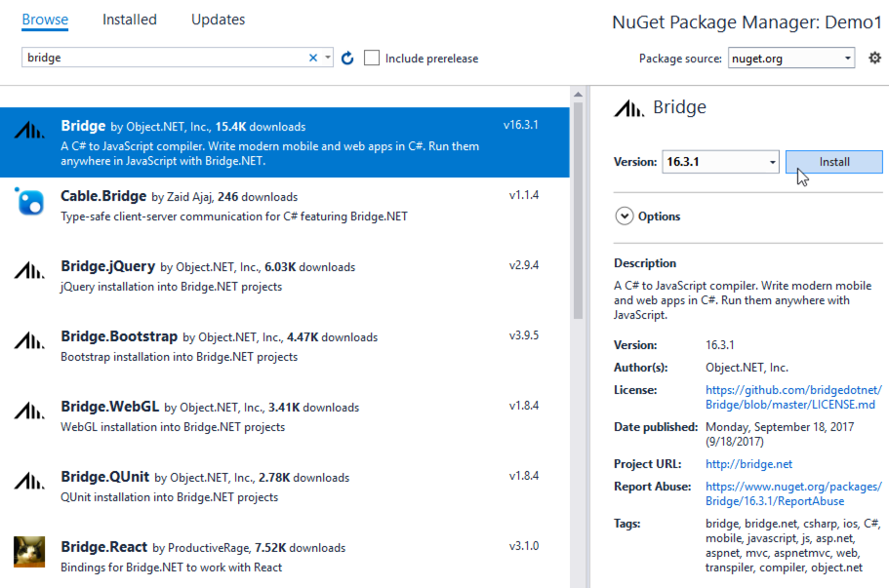Open the http://bridge.net project URL
Image resolution: width=889 pixels, height=588 pixels.
coord(748,464)
